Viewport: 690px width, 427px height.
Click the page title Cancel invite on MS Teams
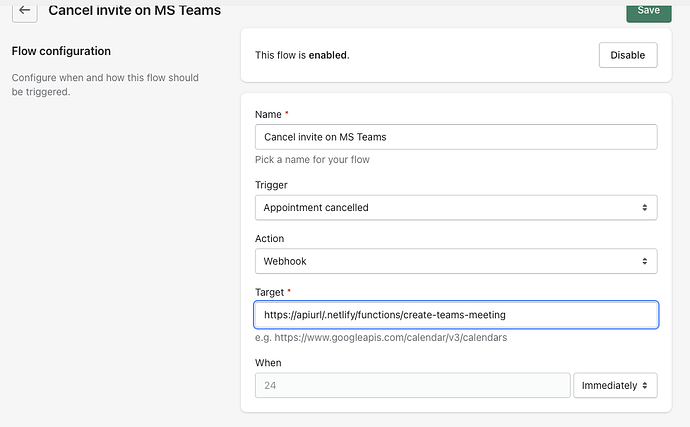point(135,11)
